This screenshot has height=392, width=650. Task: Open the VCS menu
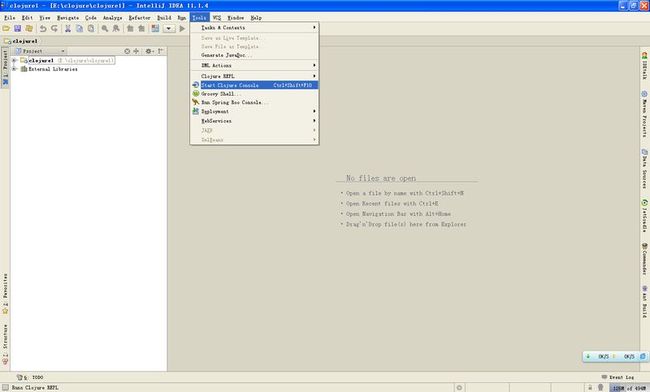pyautogui.click(x=217, y=18)
